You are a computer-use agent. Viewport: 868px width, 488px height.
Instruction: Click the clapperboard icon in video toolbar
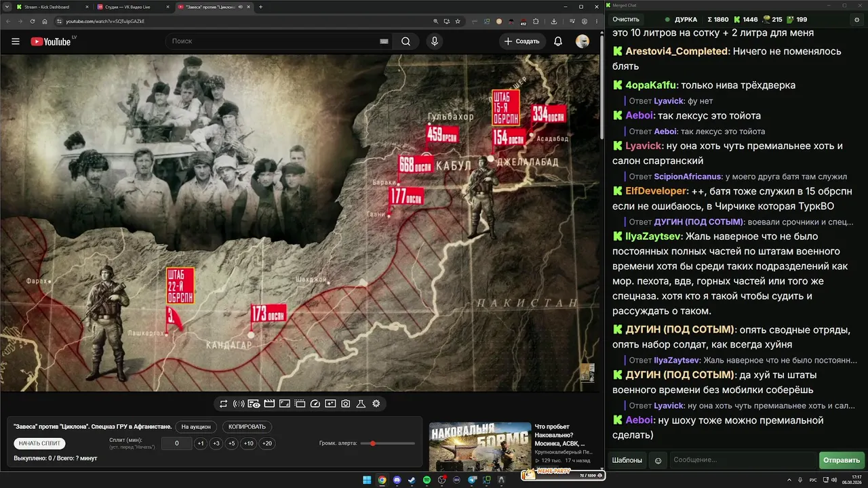(x=269, y=404)
